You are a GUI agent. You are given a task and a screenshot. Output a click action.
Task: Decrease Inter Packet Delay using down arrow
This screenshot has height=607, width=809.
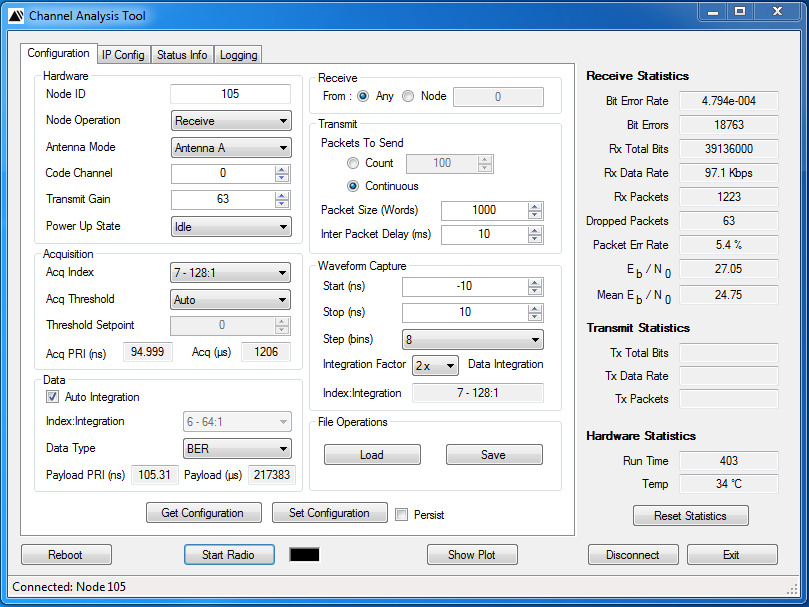535,240
